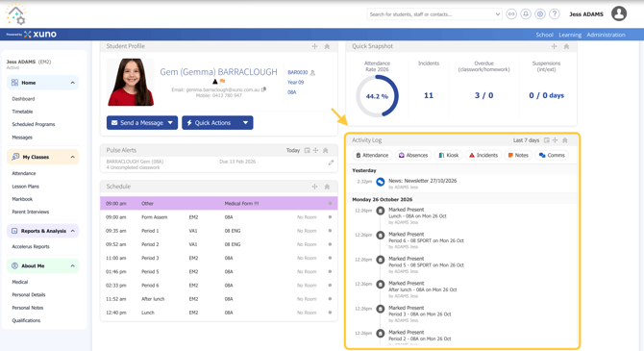644x351 pixels.
Task: Open the Year 09 link
Action: 295,83
